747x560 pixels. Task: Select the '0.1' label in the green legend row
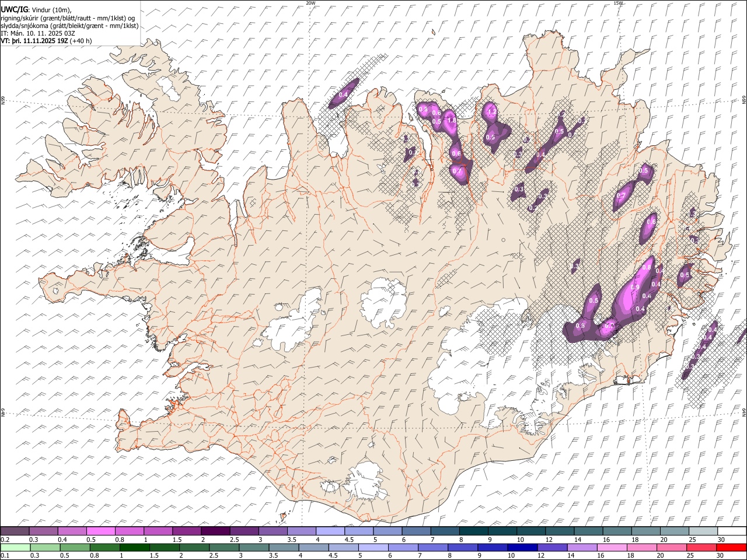click(x=5, y=556)
